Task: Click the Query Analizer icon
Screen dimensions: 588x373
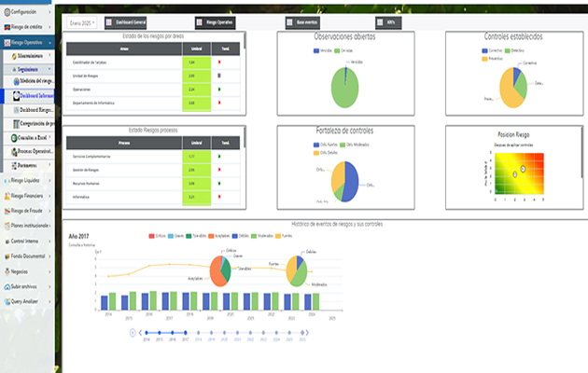Action: 6,301
